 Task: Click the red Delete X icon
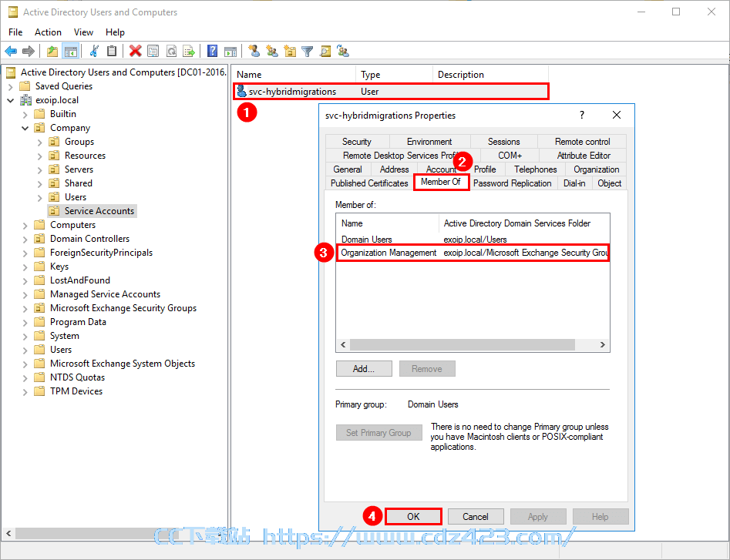click(136, 51)
